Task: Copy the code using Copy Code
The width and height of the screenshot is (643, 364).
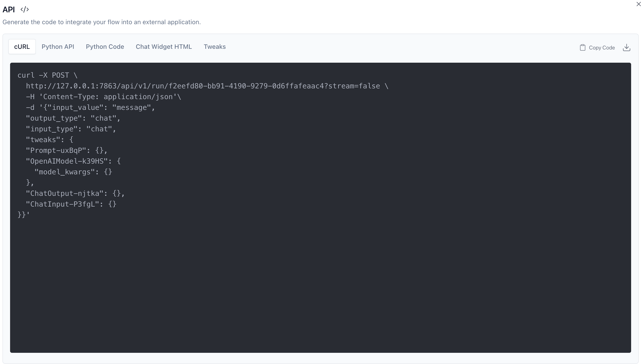Action: pos(597,47)
